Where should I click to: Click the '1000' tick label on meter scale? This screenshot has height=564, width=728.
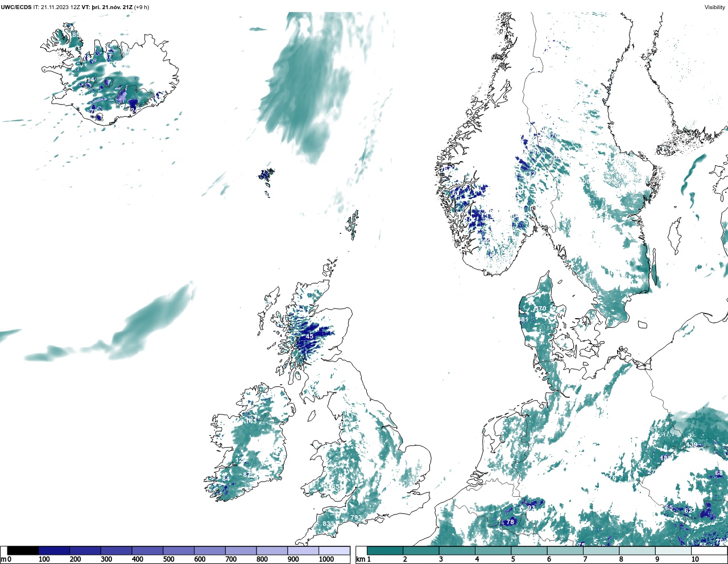click(x=326, y=560)
